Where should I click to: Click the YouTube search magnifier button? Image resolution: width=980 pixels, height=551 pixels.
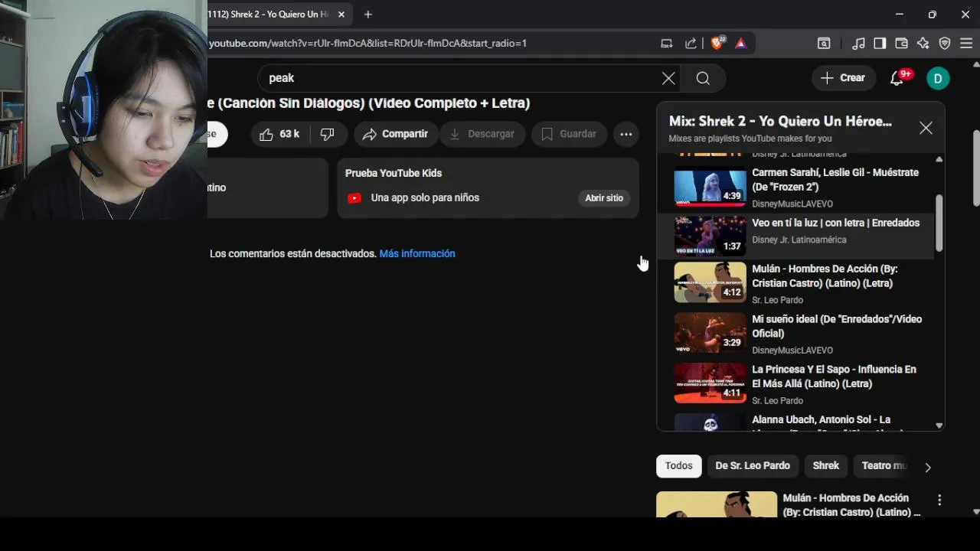click(703, 78)
